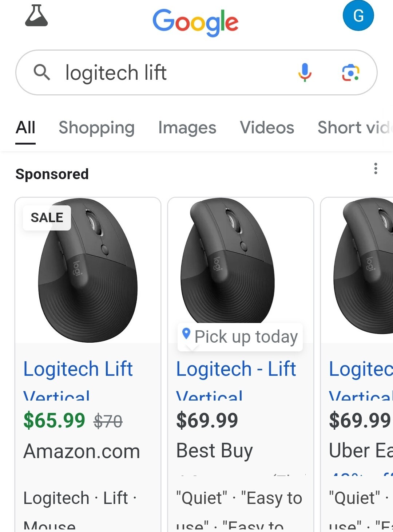The width and height of the screenshot is (393, 532).
Task: Tap the search magnifier icon
Action: (42, 72)
